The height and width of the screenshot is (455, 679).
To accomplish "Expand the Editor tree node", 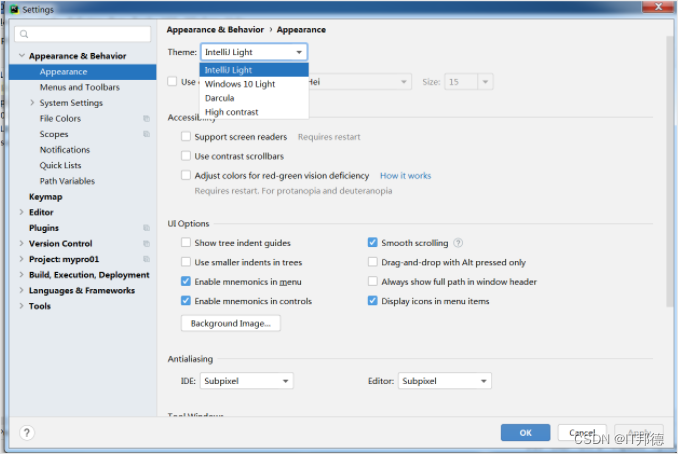I will point(22,213).
